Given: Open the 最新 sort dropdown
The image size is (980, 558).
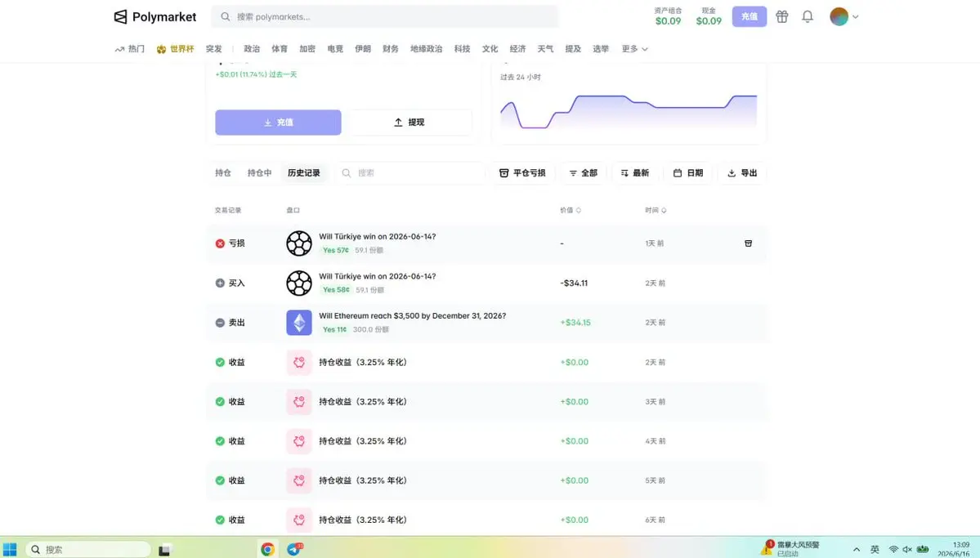Looking at the screenshot, I should point(634,173).
